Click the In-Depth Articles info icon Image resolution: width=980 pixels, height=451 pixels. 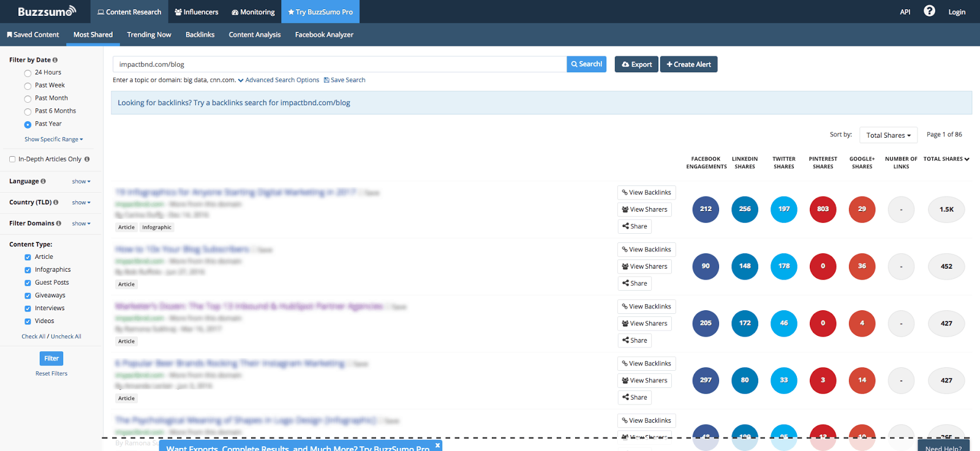(x=87, y=159)
